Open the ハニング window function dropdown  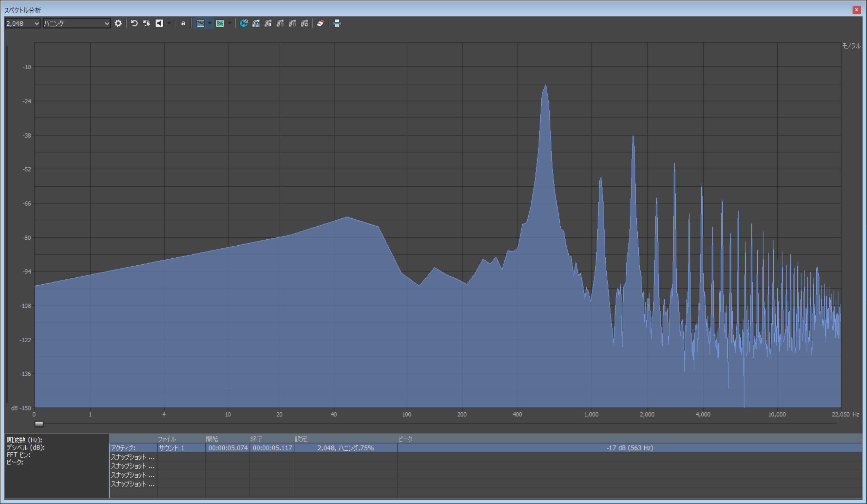[76, 24]
